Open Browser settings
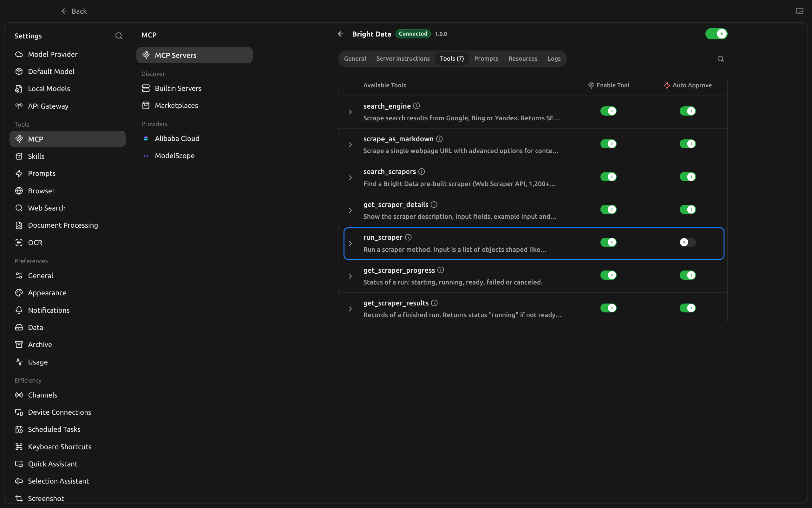This screenshot has width=812, height=508. tap(68, 191)
